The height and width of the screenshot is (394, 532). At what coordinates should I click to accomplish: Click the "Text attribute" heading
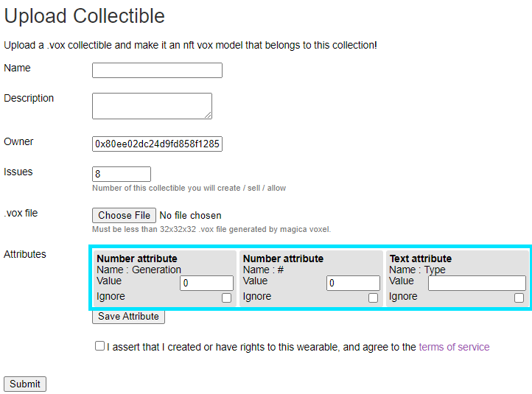[x=421, y=258]
